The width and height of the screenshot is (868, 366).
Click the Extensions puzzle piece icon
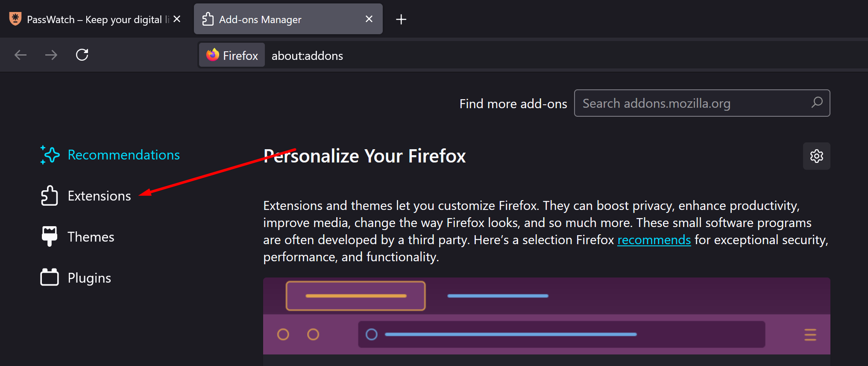50,196
